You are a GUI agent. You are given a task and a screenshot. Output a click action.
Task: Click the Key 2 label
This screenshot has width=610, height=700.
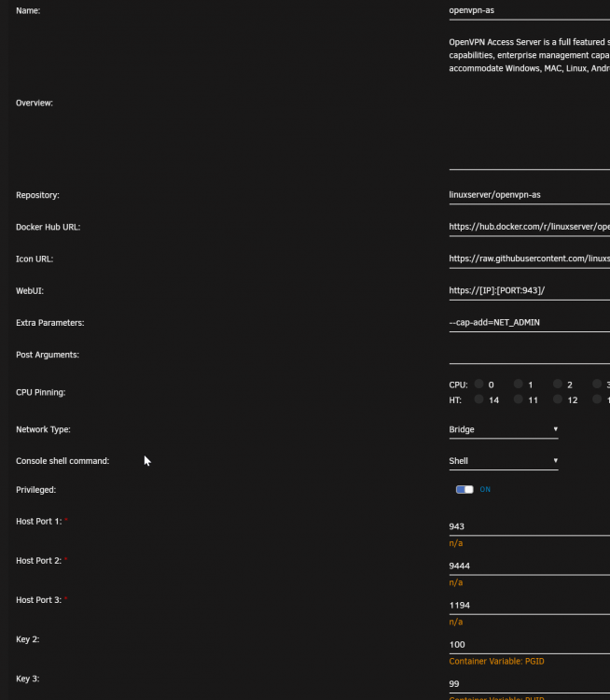coord(28,639)
